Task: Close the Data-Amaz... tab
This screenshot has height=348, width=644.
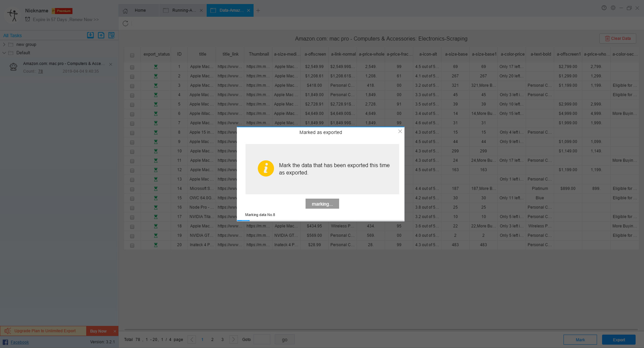Action: point(249,10)
